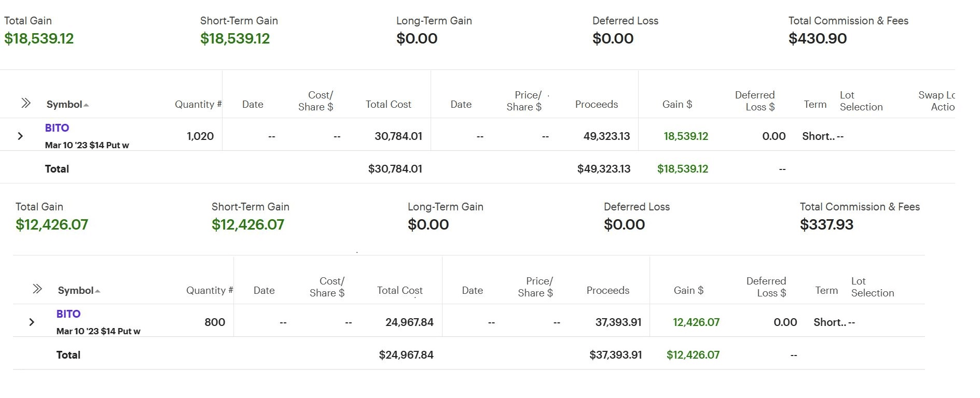Screen dimensions: 980x398
Task: Open the BITO symbol link with 24,967.84 cost
Action: coord(68,314)
